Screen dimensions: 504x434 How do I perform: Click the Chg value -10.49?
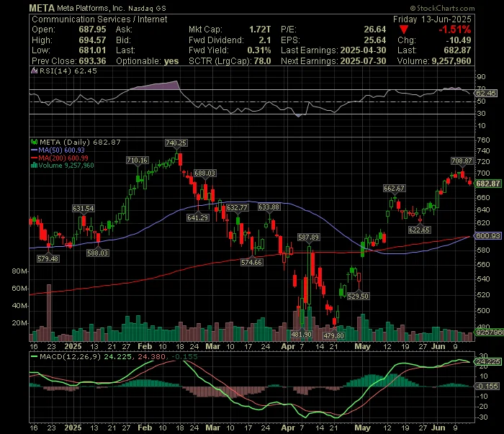[458, 40]
